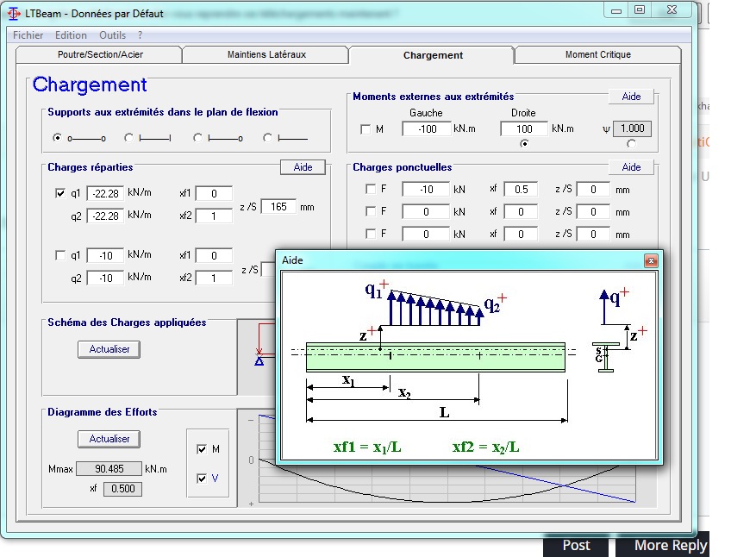Screen dimensions: 756x557
Task: Open the Fichier menu
Action: tap(28, 35)
